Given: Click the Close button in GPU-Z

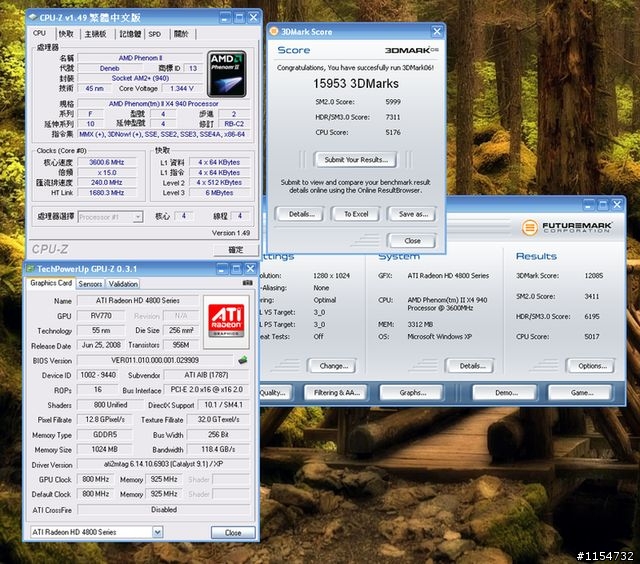Looking at the screenshot, I should 233,533.
